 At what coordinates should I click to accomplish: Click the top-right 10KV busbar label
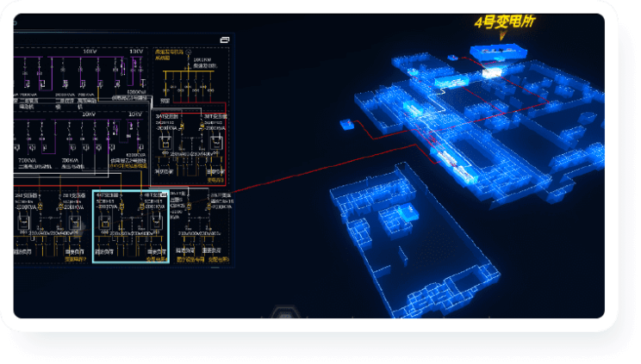click(x=136, y=51)
